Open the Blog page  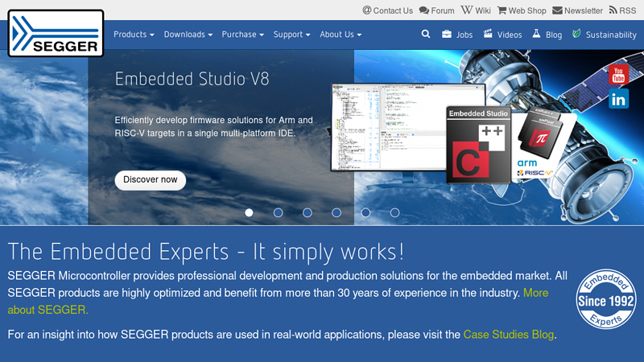547,35
